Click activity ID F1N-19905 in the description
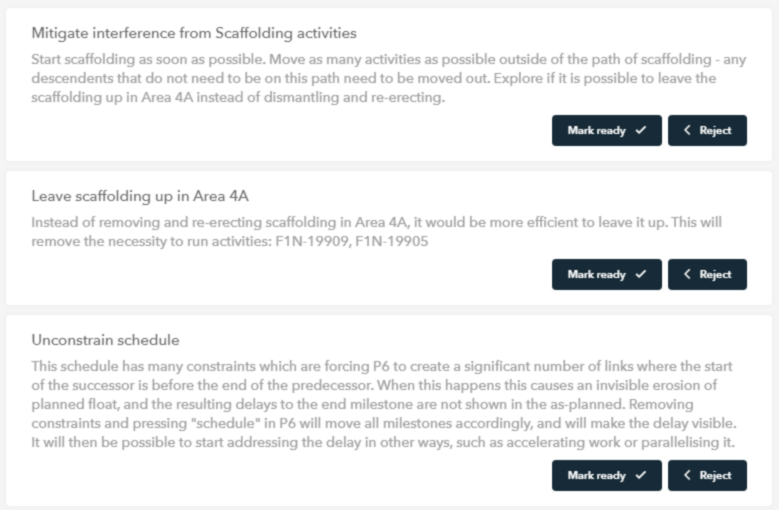 pyautogui.click(x=390, y=242)
